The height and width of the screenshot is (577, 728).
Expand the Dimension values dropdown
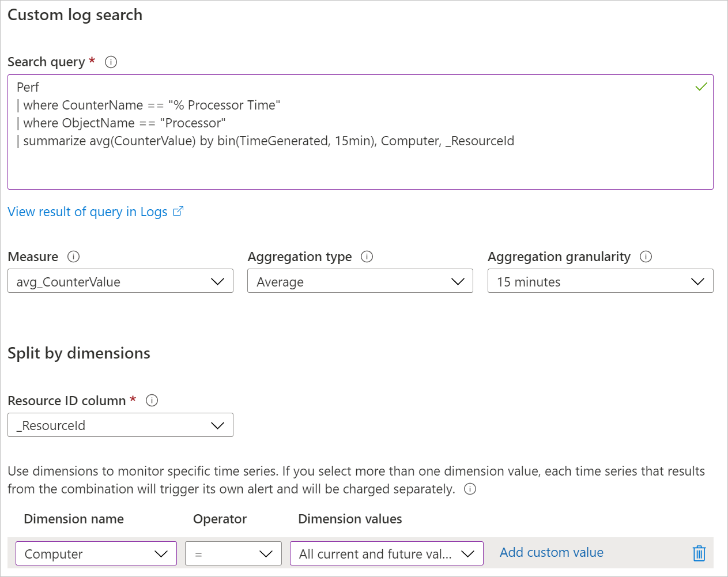coord(386,554)
